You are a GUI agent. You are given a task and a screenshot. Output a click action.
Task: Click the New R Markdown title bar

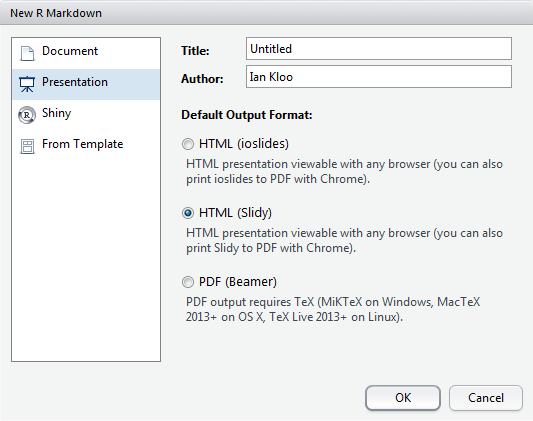266,13
